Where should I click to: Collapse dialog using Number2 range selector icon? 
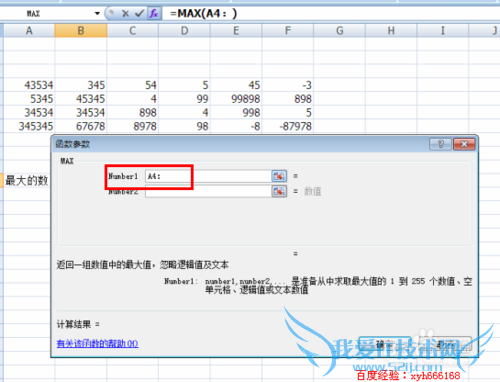click(279, 191)
